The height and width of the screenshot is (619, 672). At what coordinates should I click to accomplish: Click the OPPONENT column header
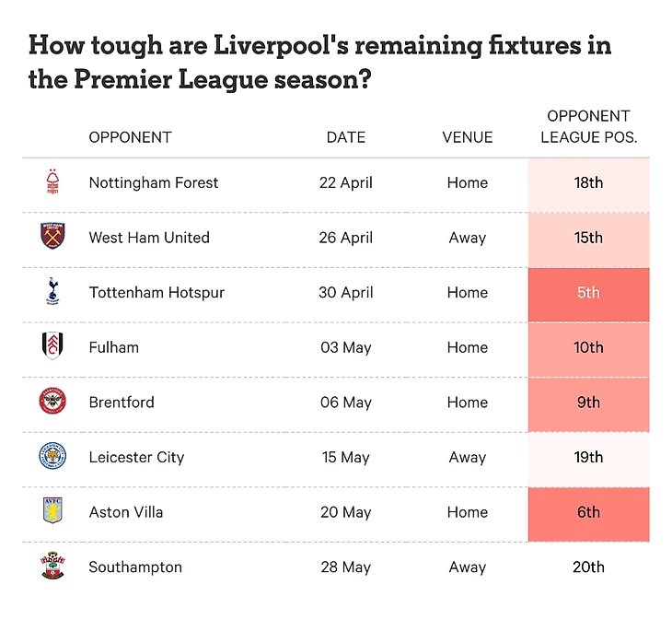click(x=130, y=137)
